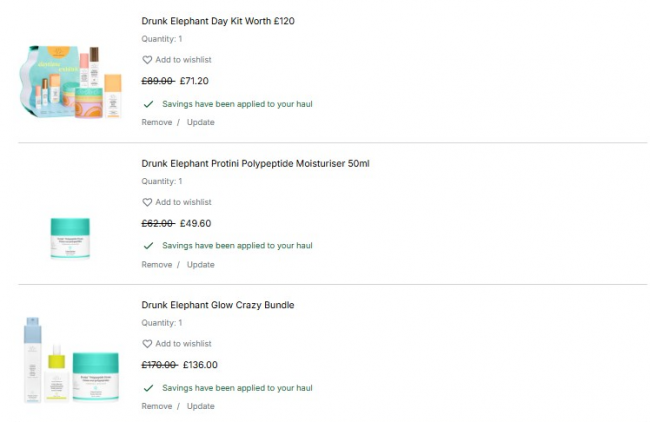Click Update for the Protini Moisturiser
This screenshot has width=650, height=422.
200,265
